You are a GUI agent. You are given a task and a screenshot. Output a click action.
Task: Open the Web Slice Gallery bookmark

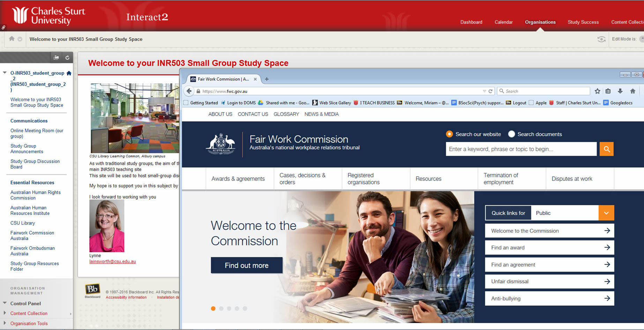(x=332, y=103)
